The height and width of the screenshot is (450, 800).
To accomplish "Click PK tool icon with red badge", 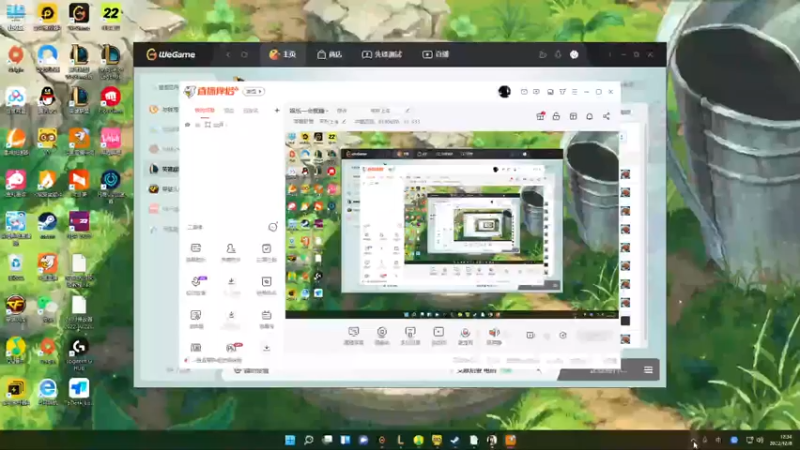I will 232,348.
